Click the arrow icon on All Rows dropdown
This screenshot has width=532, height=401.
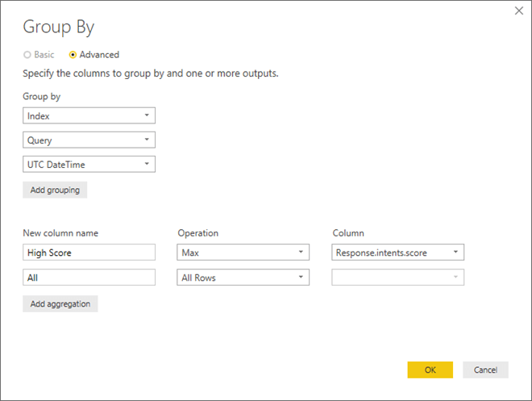coord(301,277)
